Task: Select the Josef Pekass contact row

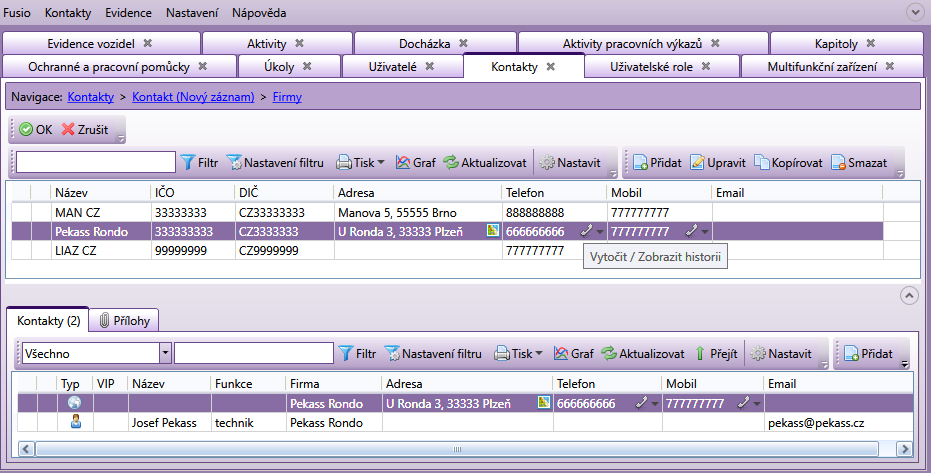Action: [465, 423]
